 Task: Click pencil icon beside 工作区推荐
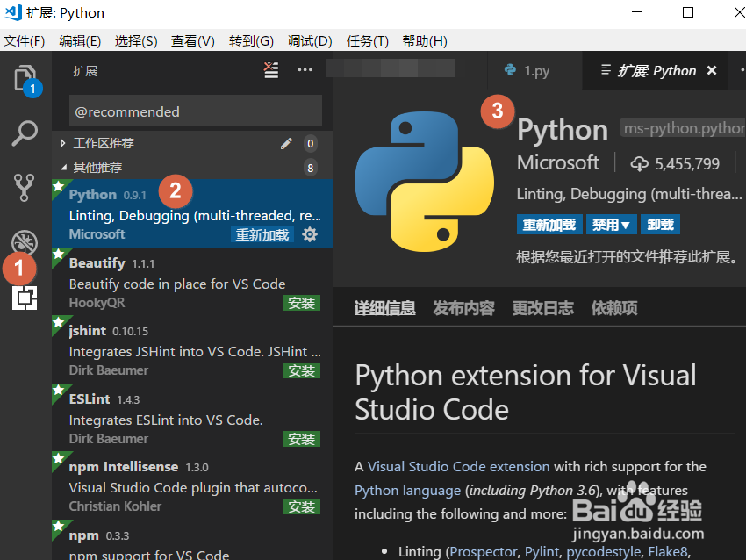tap(286, 143)
